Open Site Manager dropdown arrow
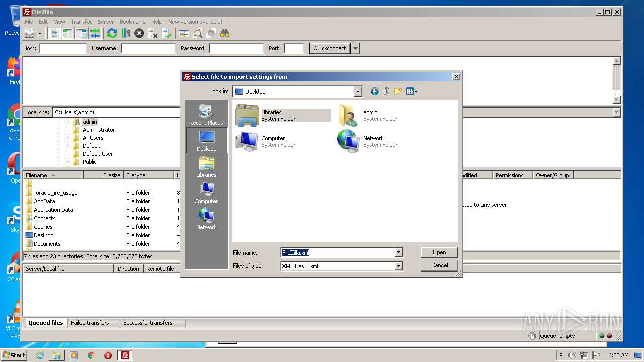The height and width of the screenshot is (362, 644). [40, 33]
